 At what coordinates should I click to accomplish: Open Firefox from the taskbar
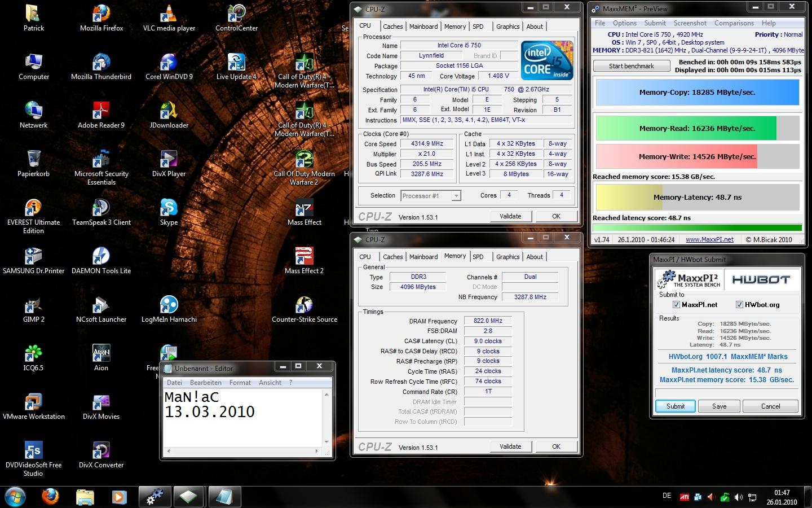tap(50, 497)
